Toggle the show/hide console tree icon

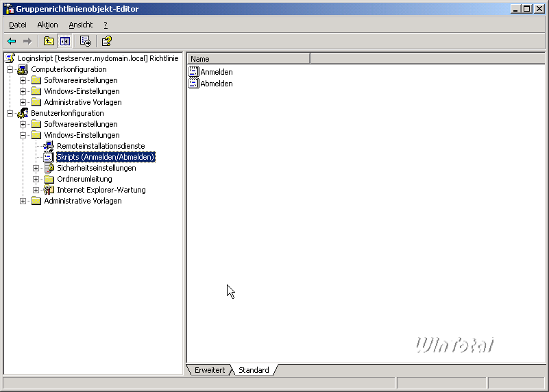(x=65, y=41)
